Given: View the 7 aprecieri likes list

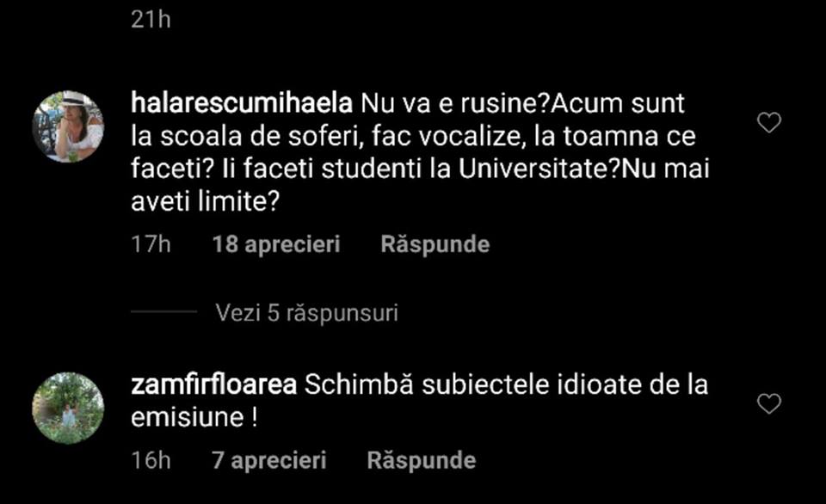Looking at the screenshot, I should [269, 460].
